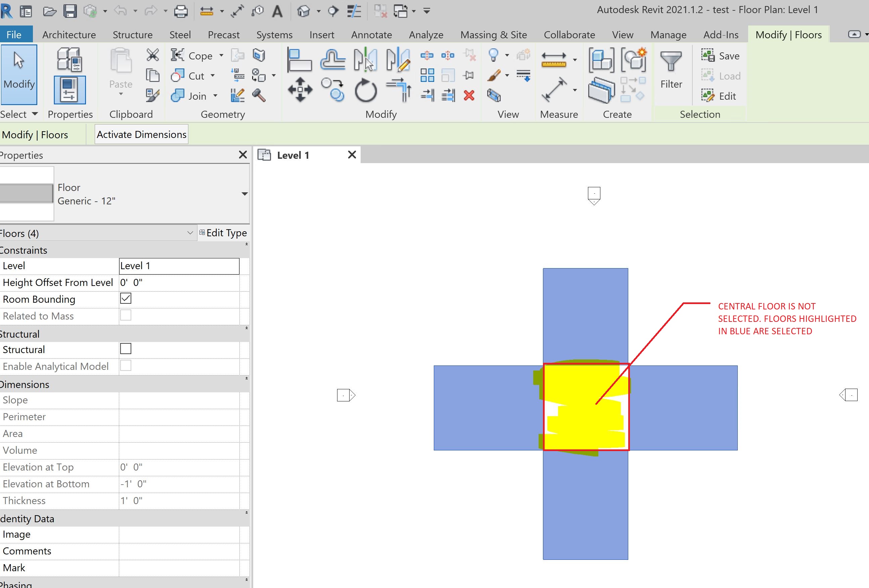The height and width of the screenshot is (588, 869).
Task: Enable the Structural checkbox
Action: click(126, 349)
